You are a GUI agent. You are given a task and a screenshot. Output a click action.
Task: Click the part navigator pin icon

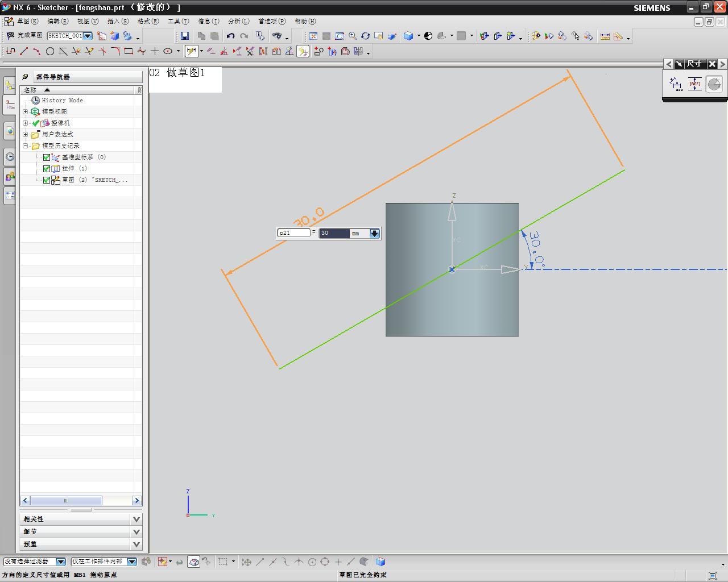(x=25, y=76)
